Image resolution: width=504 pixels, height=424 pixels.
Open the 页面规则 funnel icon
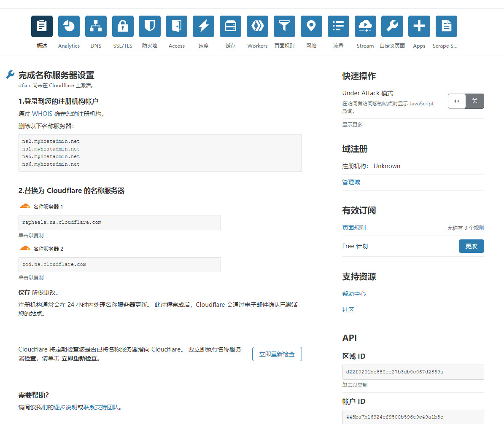click(284, 26)
